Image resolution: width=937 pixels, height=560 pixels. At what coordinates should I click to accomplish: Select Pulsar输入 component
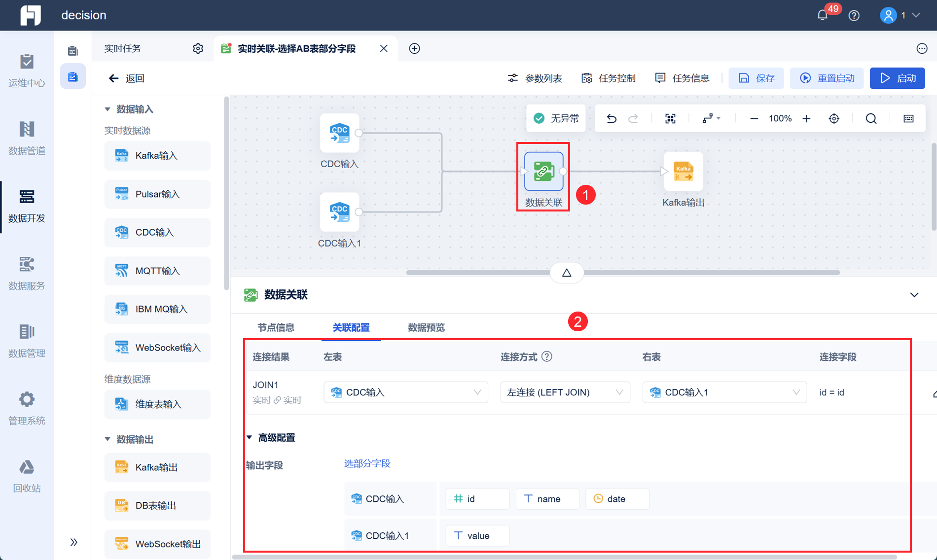(157, 194)
